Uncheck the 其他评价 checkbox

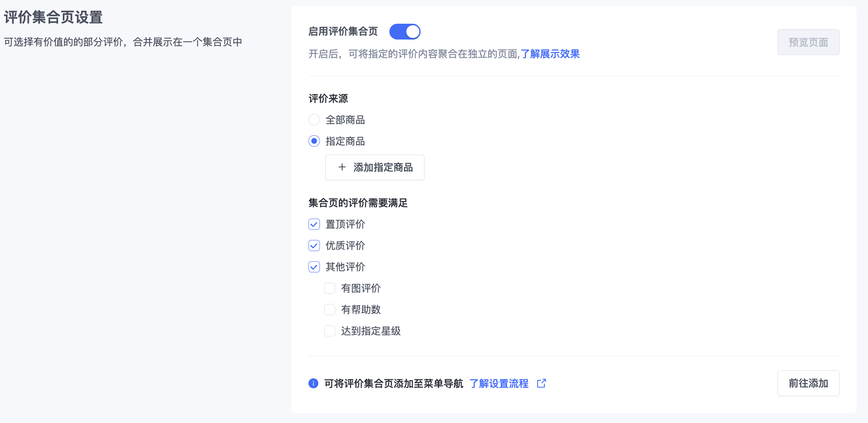[314, 267]
